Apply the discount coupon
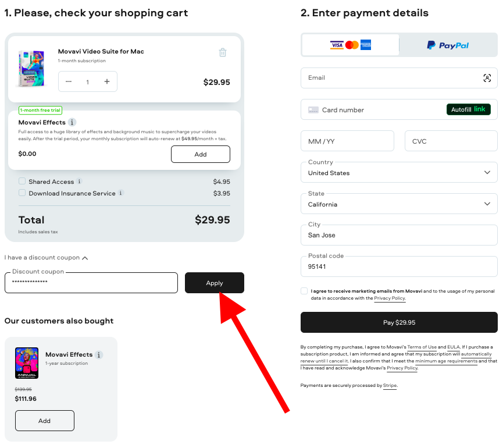Screen dimensions: 503x448 coord(215,283)
